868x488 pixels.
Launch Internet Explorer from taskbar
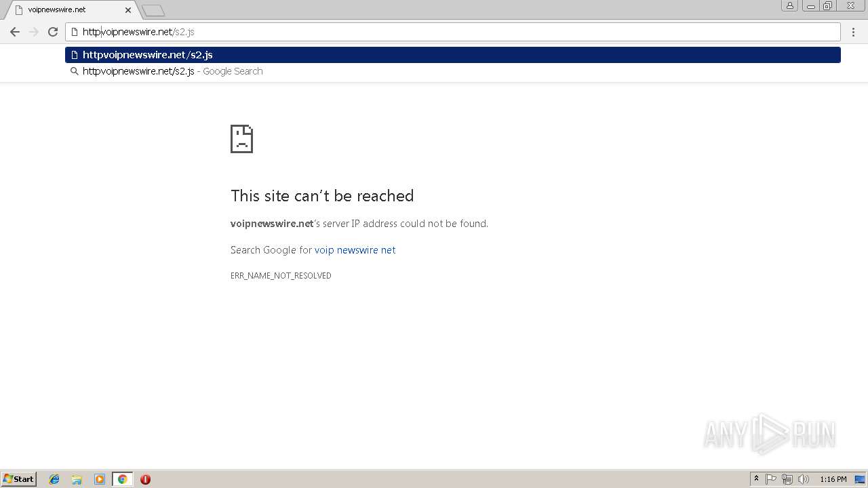54,479
